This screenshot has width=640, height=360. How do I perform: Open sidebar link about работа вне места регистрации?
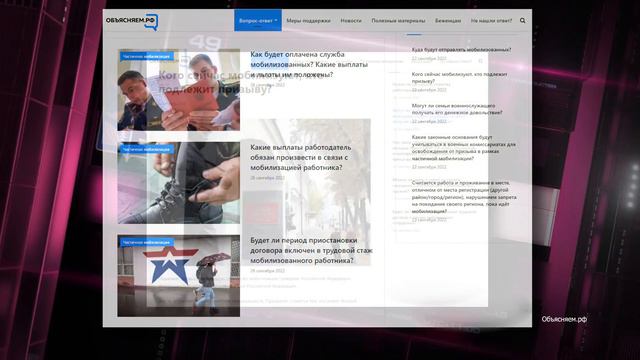pyautogui.click(x=464, y=197)
